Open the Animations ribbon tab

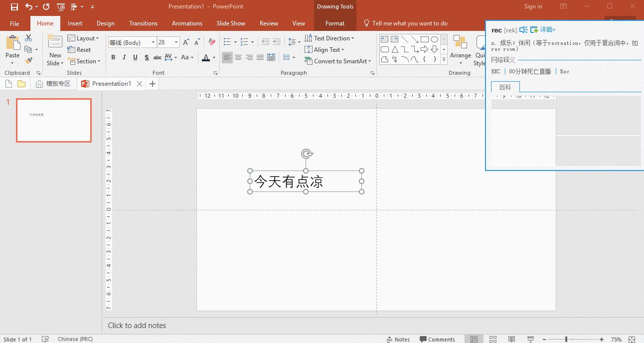coord(187,23)
